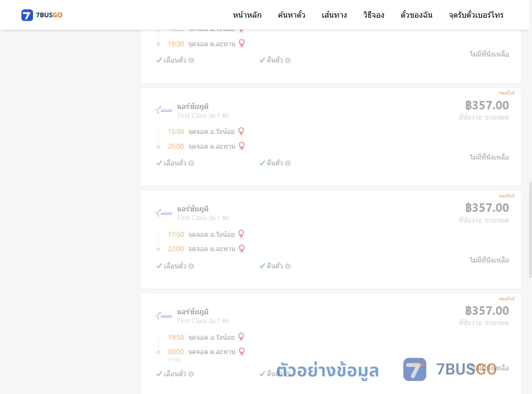Click แอร์ชัยภูมi operator name in 15:50 card
The image size is (532, 394).
point(193,106)
